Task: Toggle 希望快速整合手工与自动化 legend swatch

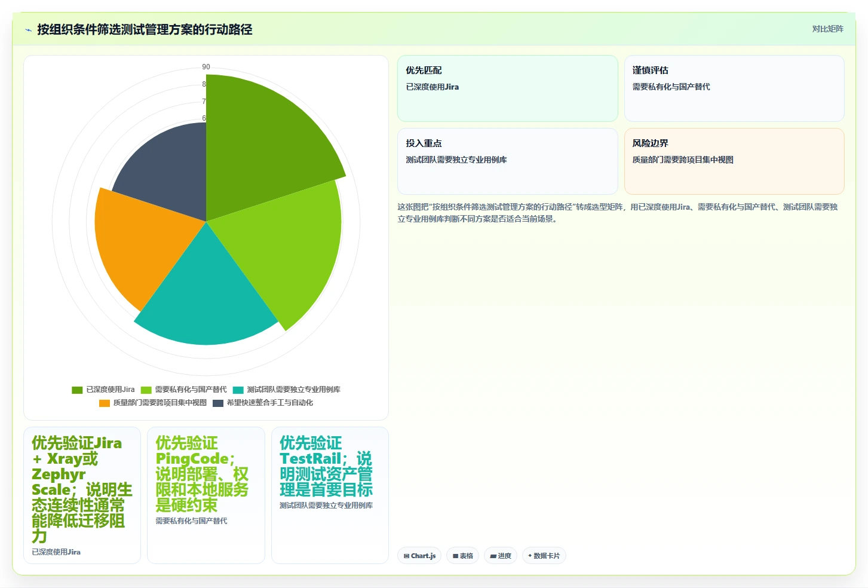Action: 218,403
